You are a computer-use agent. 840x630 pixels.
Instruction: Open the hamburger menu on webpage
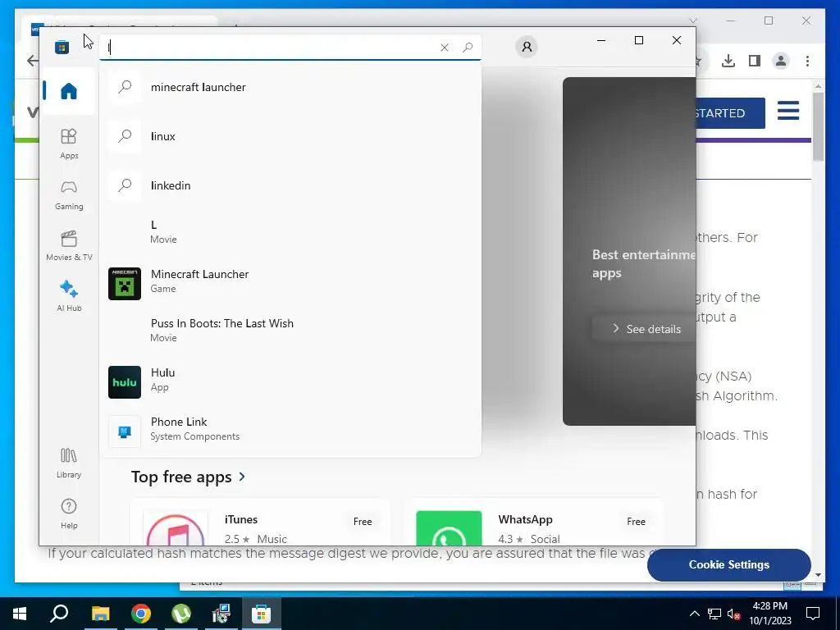pos(788,111)
